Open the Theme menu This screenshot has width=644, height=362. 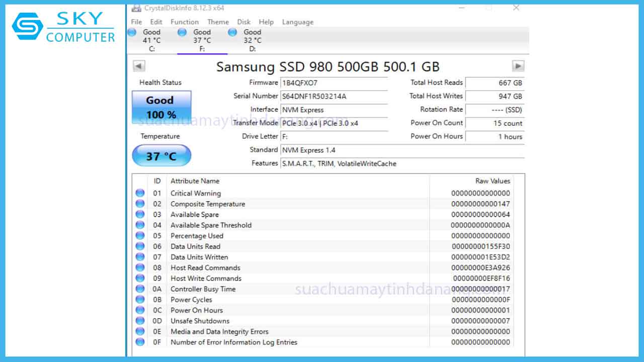click(x=218, y=22)
